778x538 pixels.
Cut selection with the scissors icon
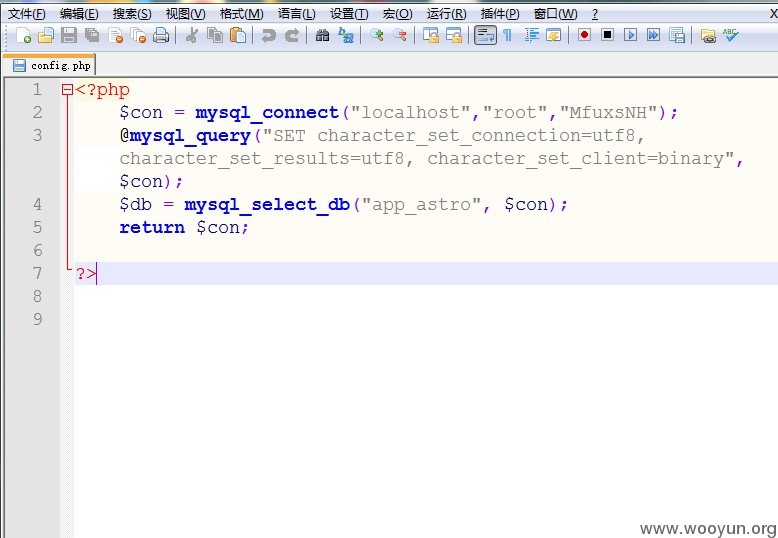point(192,35)
